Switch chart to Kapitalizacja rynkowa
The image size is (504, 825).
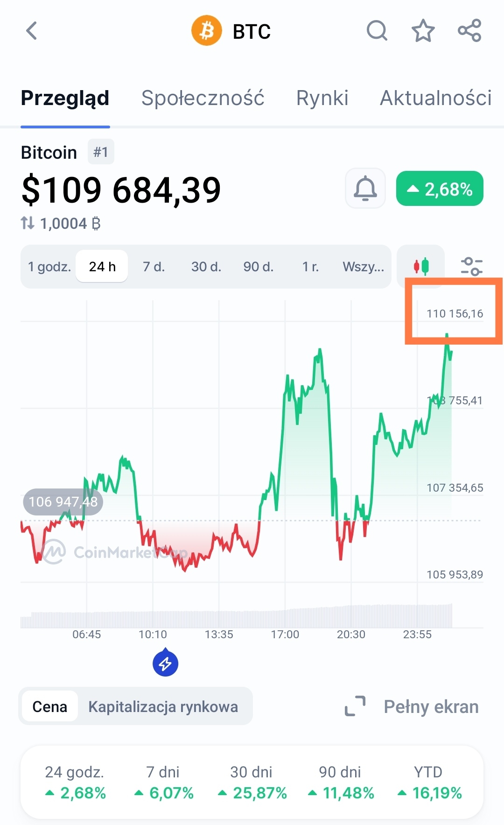point(163,707)
